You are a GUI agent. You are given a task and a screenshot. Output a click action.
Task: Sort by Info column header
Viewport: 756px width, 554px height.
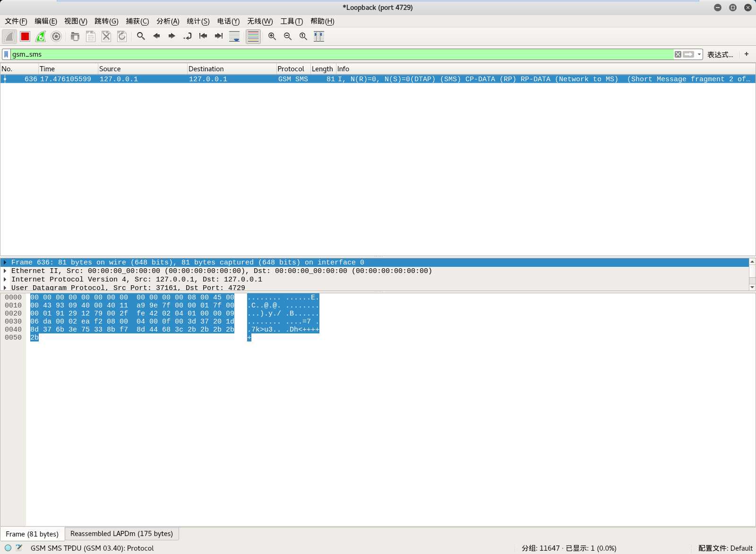(x=545, y=69)
